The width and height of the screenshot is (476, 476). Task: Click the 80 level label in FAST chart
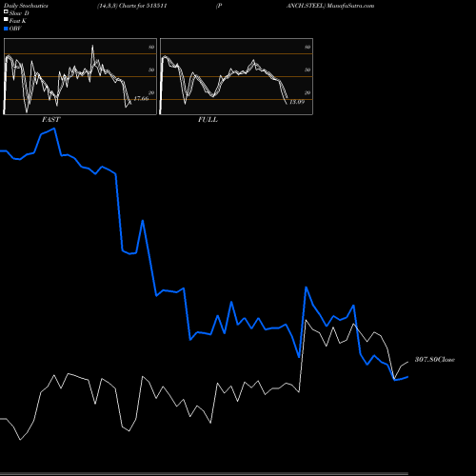[x=151, y=47]
